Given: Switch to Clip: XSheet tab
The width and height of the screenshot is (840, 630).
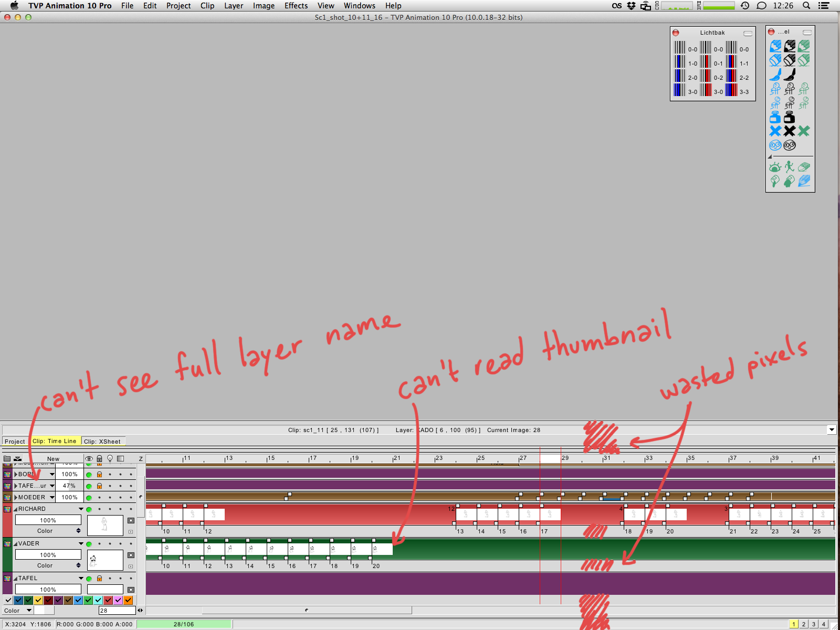Looking at the screenshot, I should point(102,442).
